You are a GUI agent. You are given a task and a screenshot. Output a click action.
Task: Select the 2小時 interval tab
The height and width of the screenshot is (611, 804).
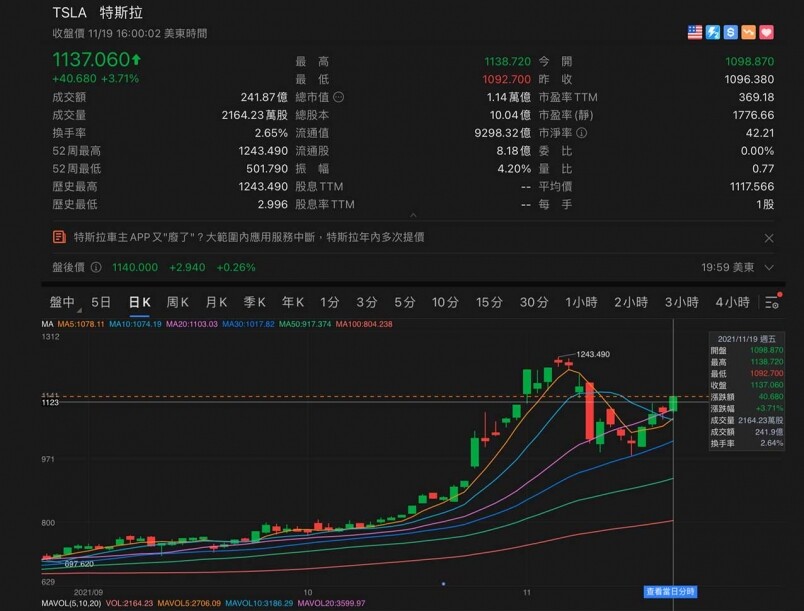pyautogui.click(x=631, y=302)
